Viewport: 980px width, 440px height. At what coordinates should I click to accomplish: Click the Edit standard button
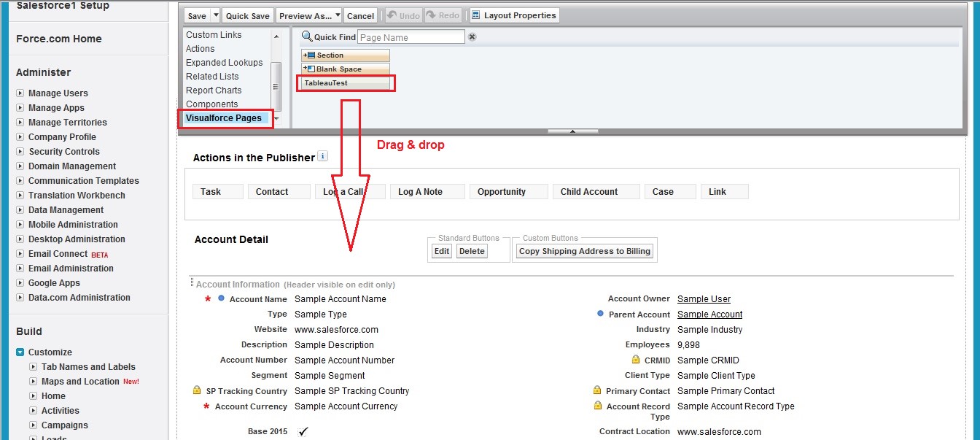tap(442, 251)
